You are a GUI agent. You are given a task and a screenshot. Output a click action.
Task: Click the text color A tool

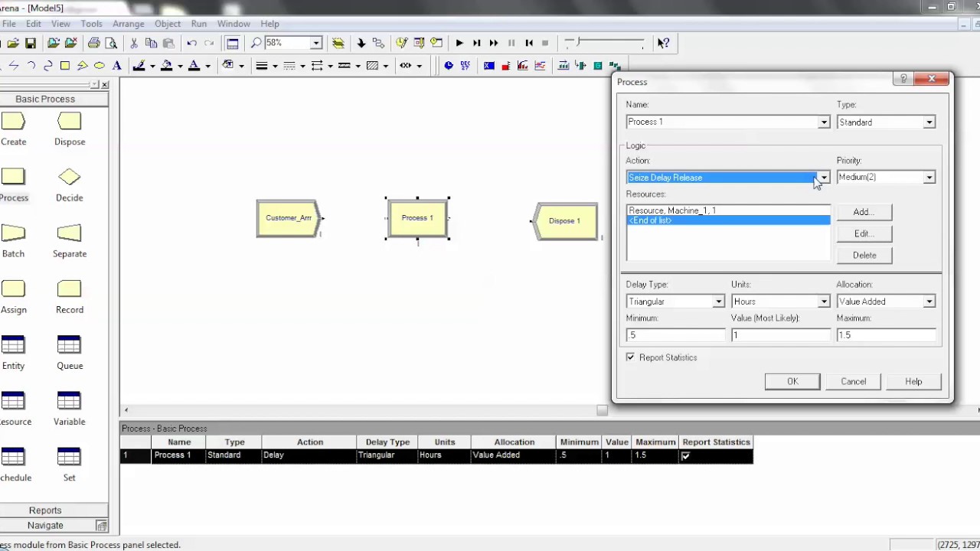point(194,66)
